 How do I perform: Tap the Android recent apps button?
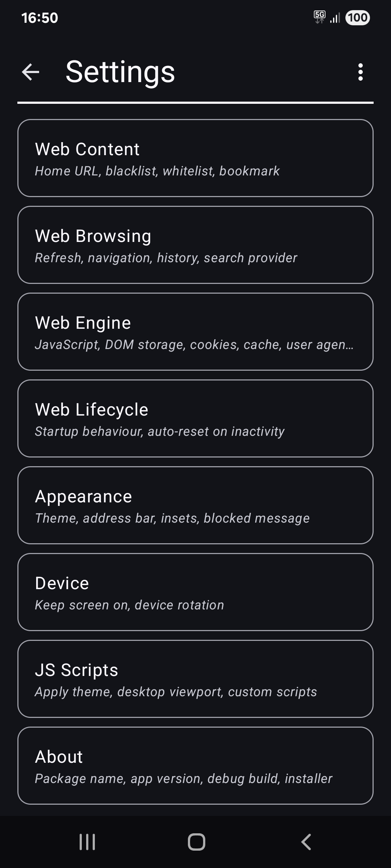(x=87, y=842)
